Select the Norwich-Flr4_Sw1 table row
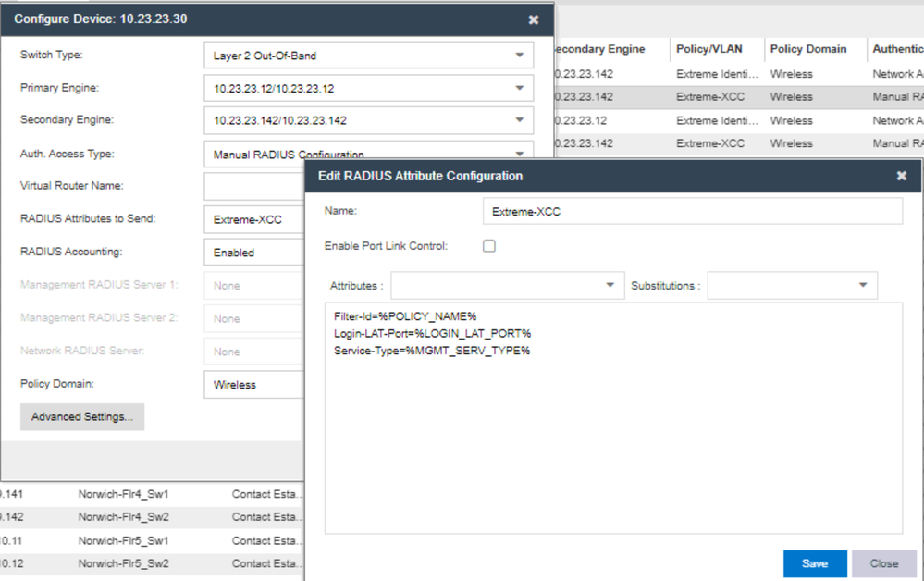 click(x=123, y=494)
